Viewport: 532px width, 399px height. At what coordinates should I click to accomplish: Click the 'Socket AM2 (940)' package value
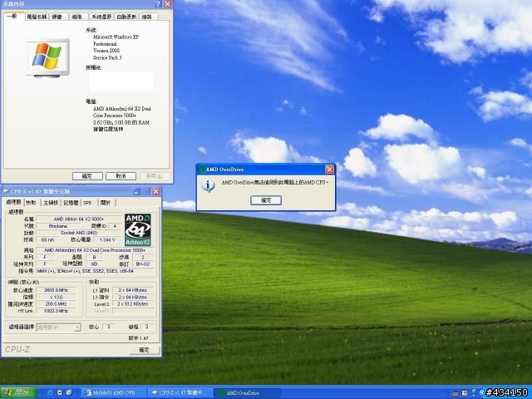pos(79,233)
